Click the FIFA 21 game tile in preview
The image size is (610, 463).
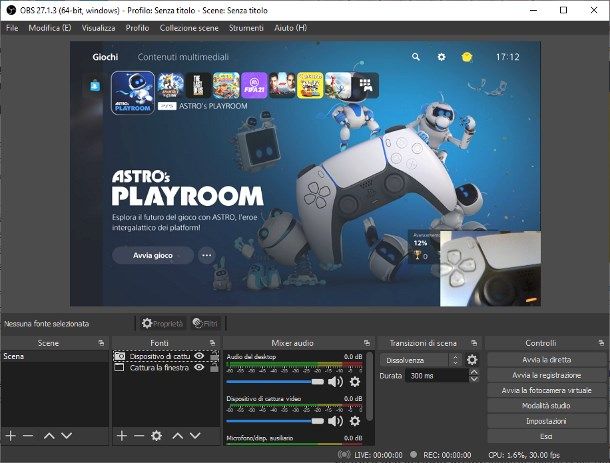pos(254,85)
